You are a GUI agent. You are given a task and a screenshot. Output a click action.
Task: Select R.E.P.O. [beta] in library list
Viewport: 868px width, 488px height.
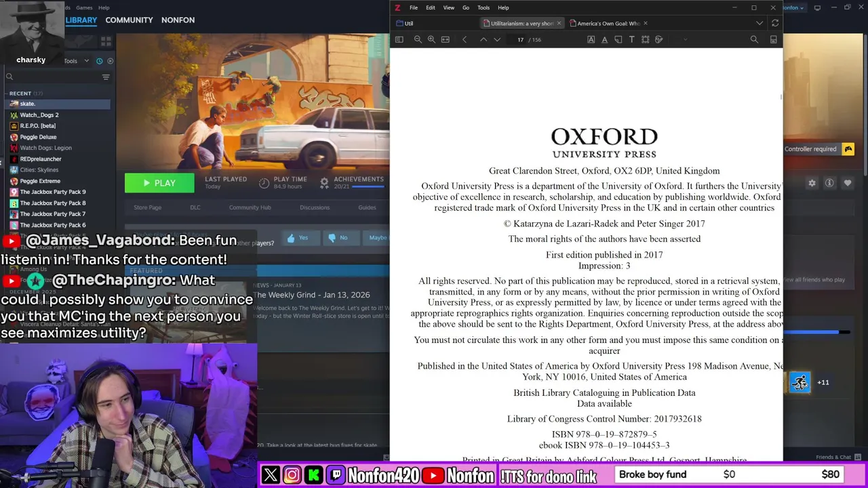coord(58,125)
